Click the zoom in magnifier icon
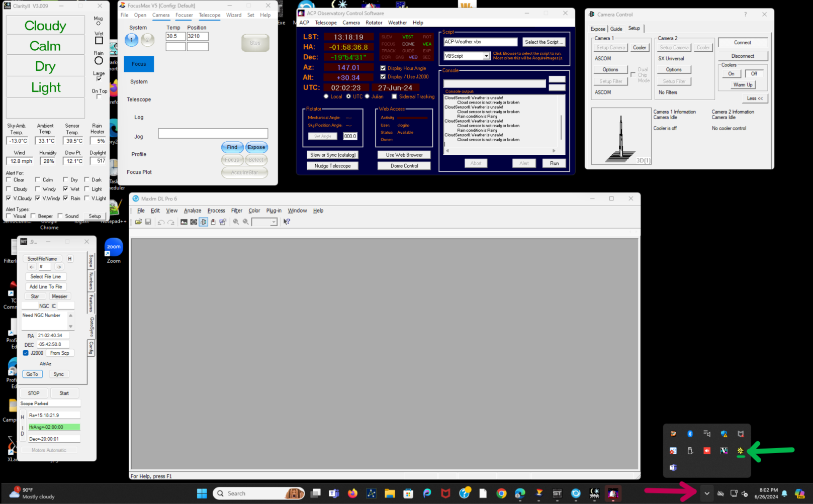Screen dimensions: 813x504 236,222
